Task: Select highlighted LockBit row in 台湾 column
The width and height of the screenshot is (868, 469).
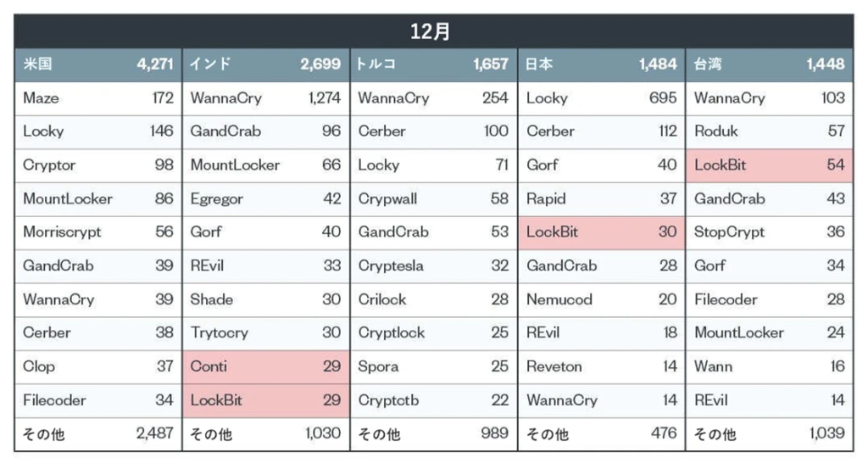Action: pos(769,165)
